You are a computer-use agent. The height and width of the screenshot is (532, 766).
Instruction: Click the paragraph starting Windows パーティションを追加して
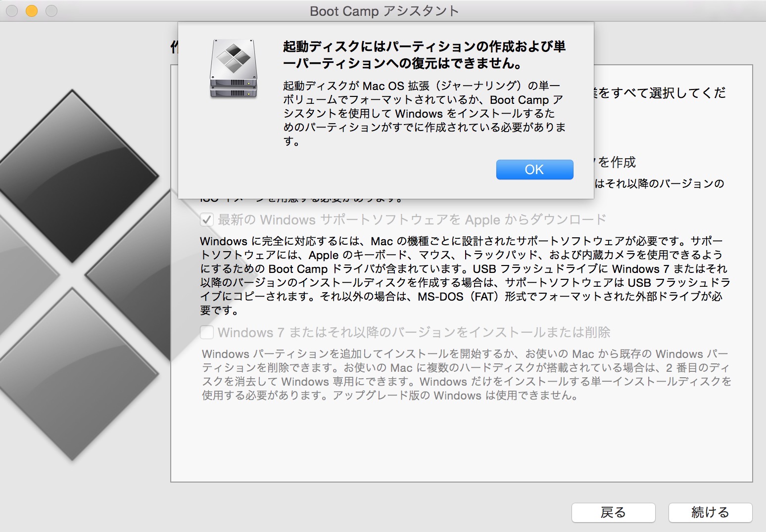[467, 375]
